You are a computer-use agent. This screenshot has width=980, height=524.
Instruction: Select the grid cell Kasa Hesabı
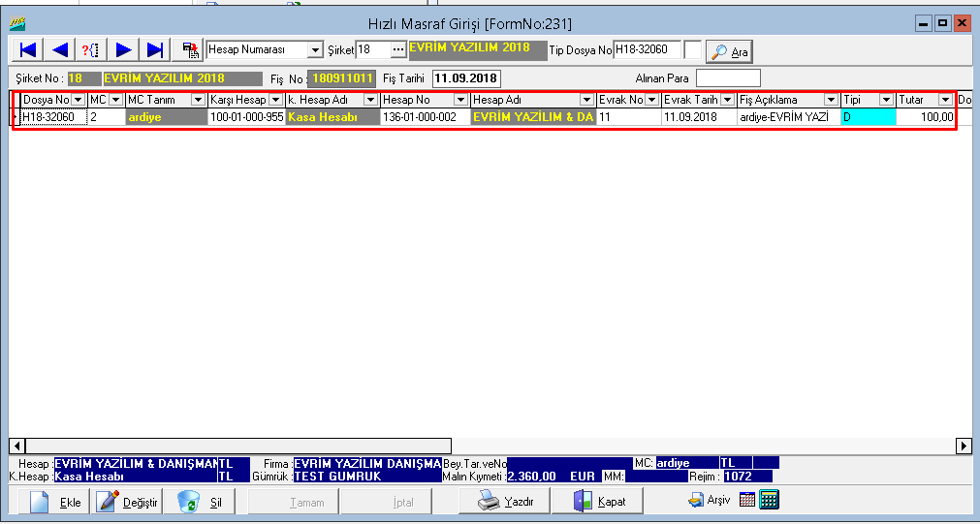pyautogui.click(x=333, y=117)
